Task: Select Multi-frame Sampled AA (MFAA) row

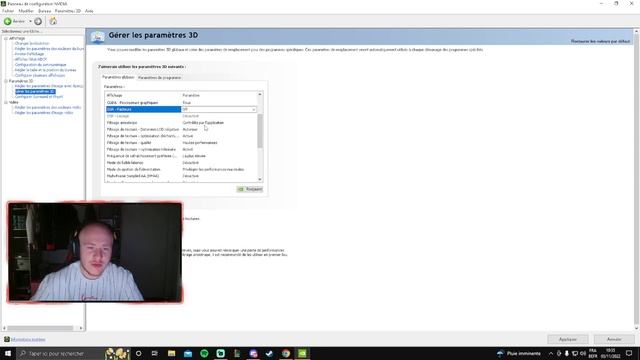Action: [x=181, y=176]
